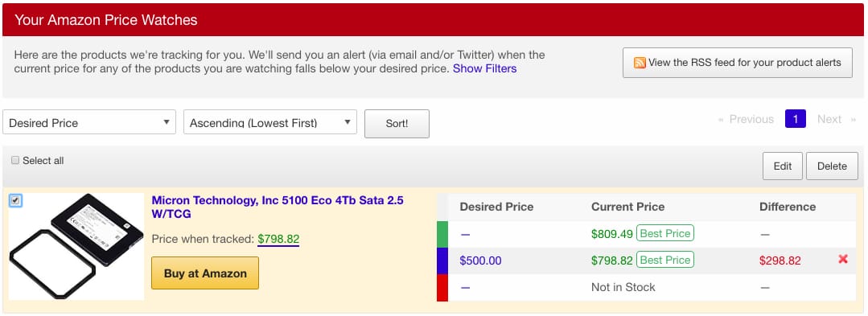Click the Best Price badge beside $798.82
Image resolution: width=868 pixels, height=316 pixels.
click(664, 260)
